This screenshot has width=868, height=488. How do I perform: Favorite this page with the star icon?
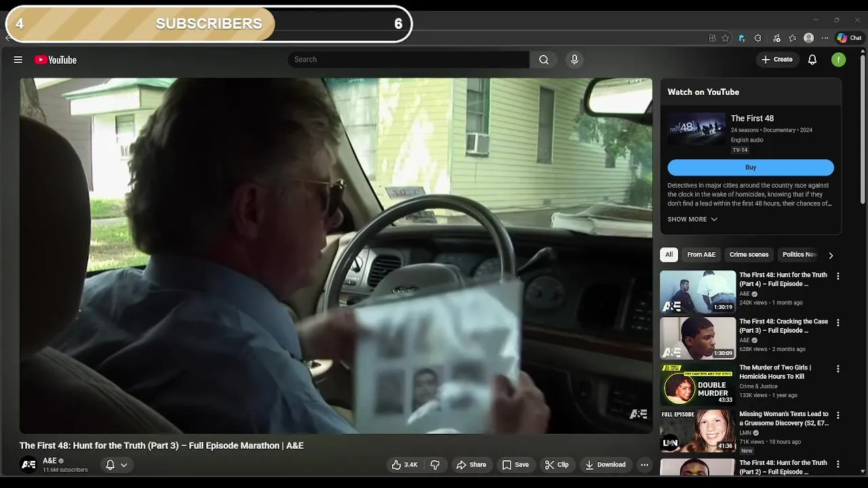(726, 38)
